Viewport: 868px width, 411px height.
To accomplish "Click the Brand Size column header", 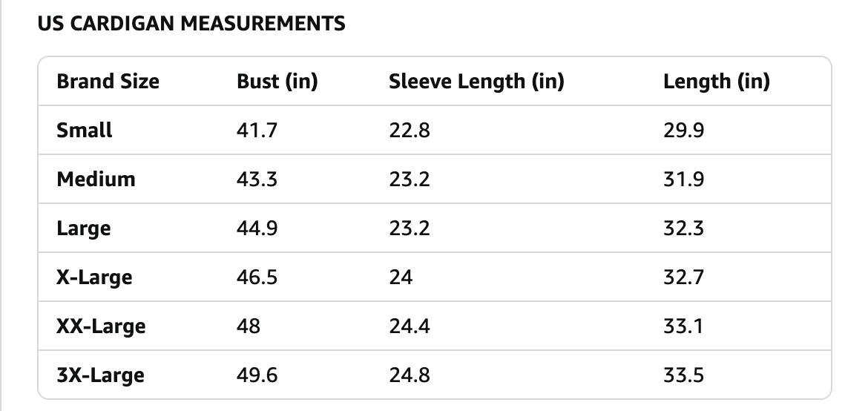I will (108, 81).
